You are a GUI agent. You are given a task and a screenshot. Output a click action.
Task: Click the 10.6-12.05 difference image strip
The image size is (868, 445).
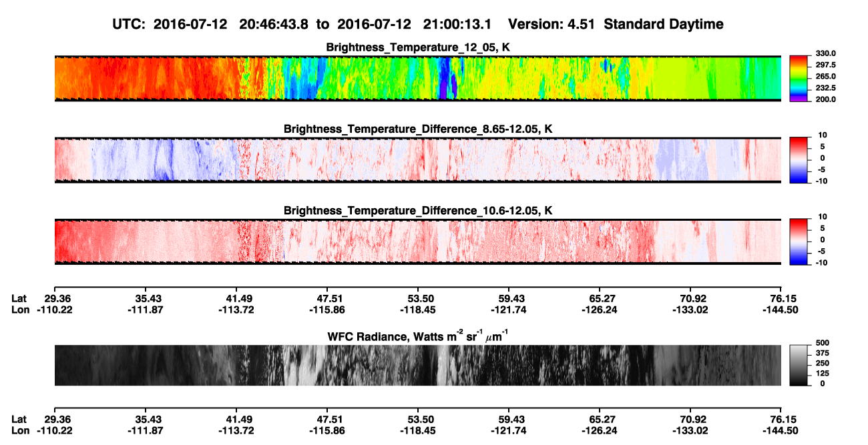pyautogui.click(x=417, y=241)
